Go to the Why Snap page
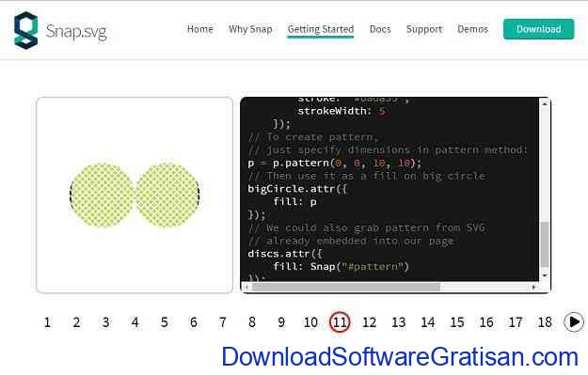Screen dimensions: 588x375 click(x=250, y=29)
